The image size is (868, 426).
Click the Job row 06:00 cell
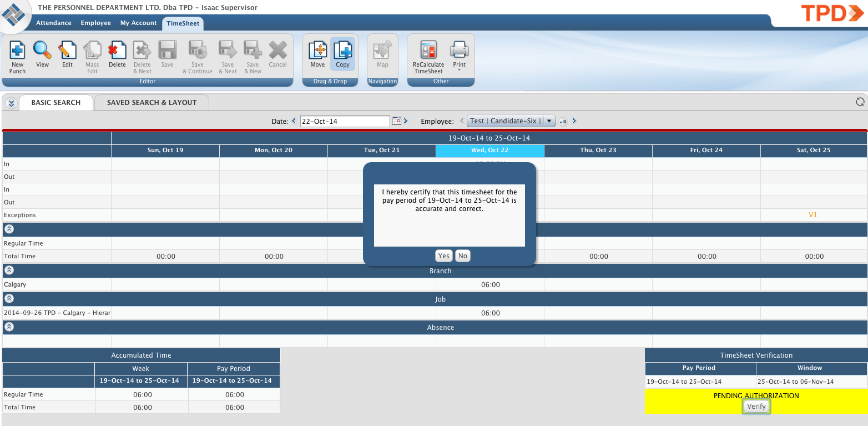coord(490,313)
